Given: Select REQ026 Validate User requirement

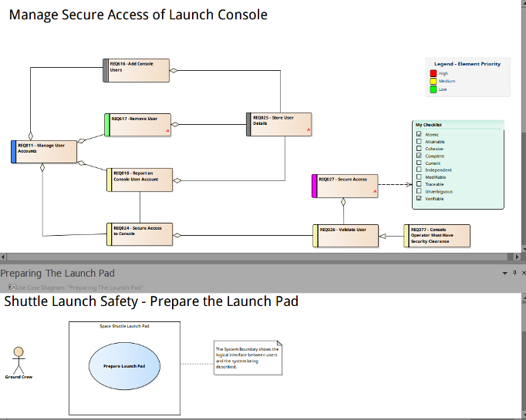Looking at the screenshot, I should point(347,235).
